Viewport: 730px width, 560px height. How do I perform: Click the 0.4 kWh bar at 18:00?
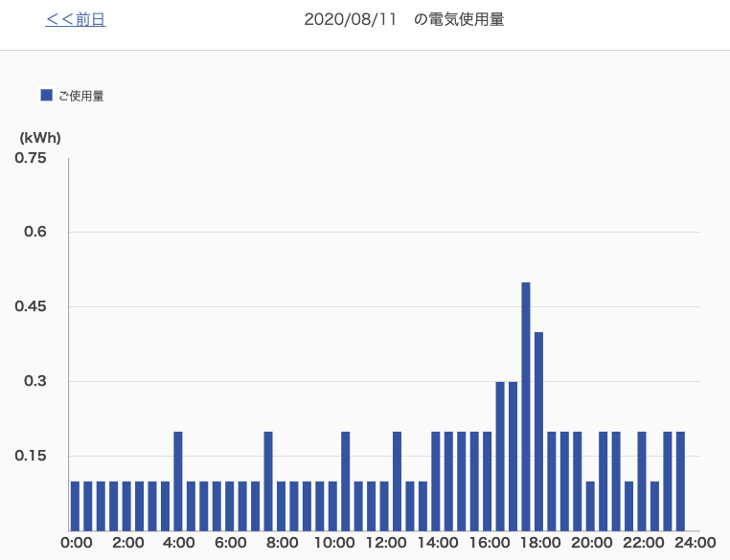tap(538, 431)
